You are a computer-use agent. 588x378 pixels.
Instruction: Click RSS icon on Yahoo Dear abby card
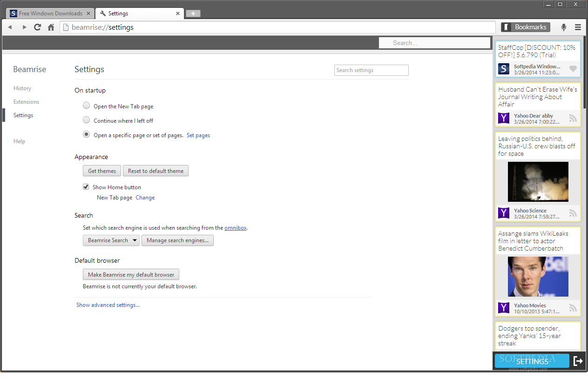(573, 118)
